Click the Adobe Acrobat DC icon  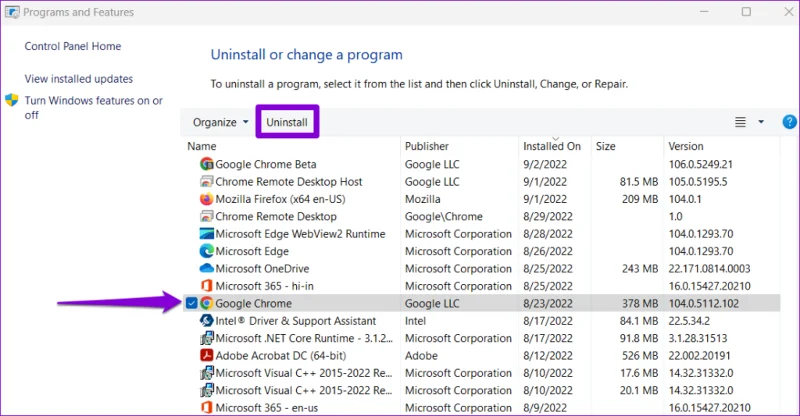[x=207, y=355]
